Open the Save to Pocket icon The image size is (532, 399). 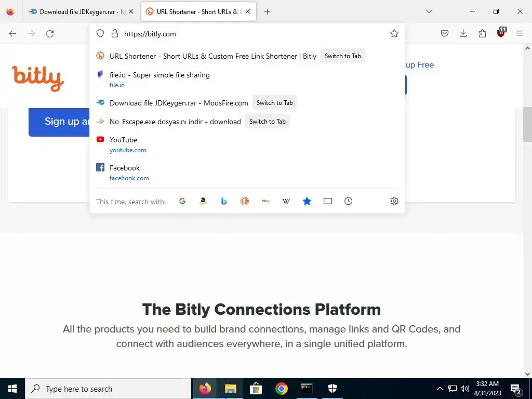point(445,33)
